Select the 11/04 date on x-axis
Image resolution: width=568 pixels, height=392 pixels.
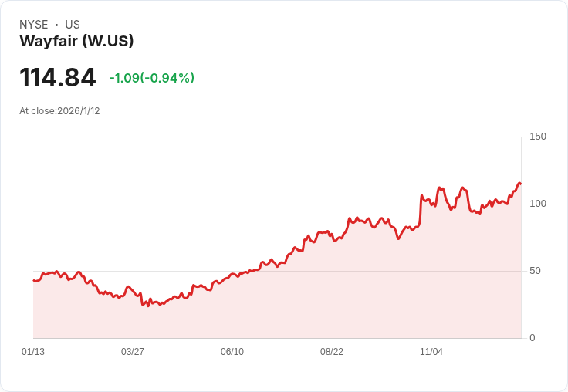tap(431, 352)
